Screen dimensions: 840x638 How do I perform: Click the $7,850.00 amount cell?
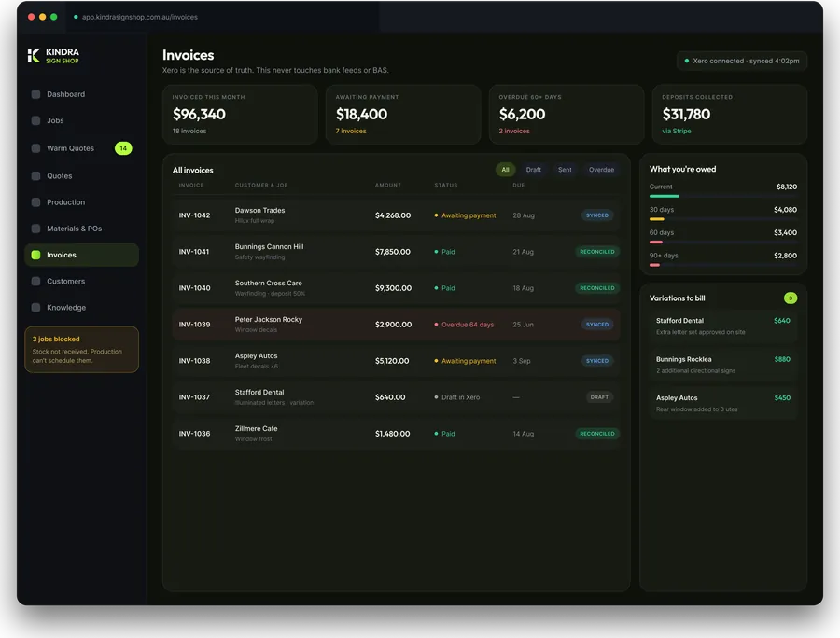(393, 252)
